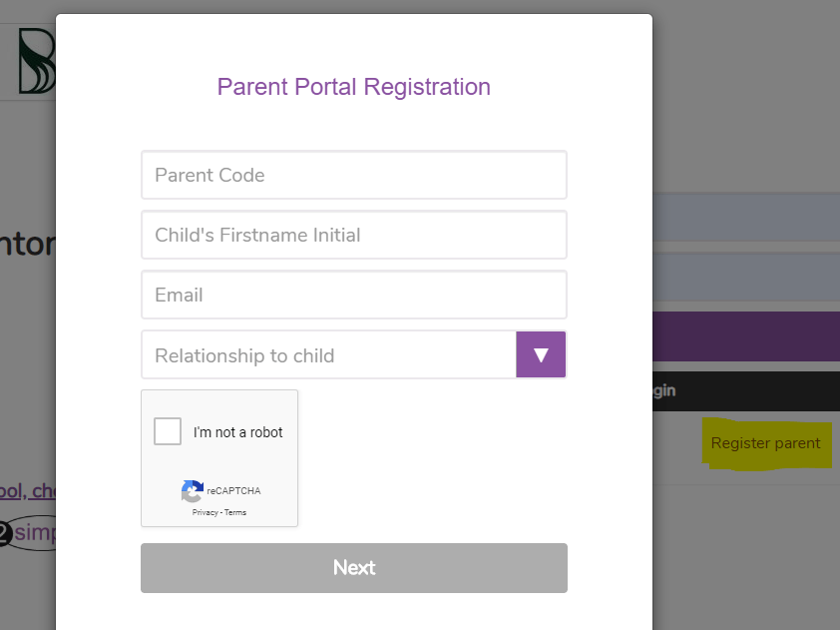Viewport: 840px width, 630px height.
Task: Click the reCAPTCHA logo icon
Action: tap(192, 491)
